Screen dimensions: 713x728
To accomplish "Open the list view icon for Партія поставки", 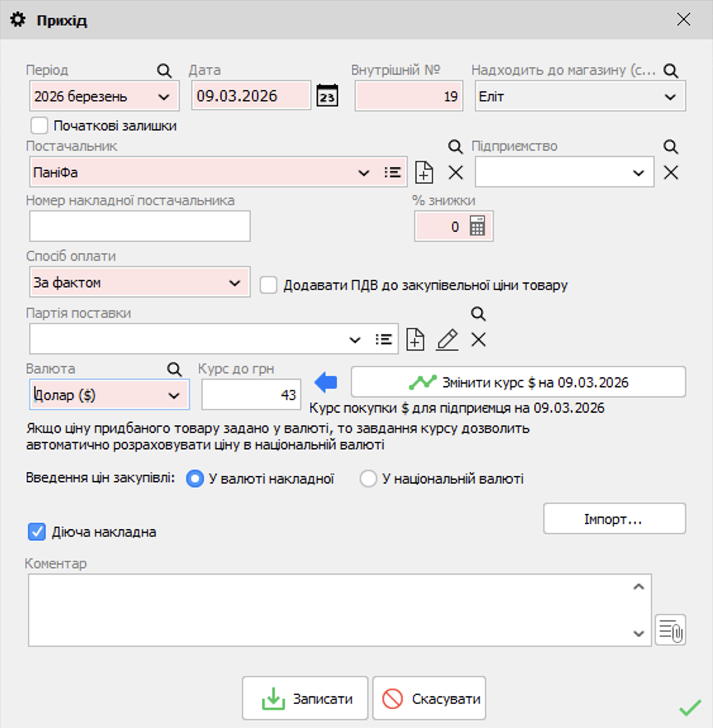I will tap(384, 339).
